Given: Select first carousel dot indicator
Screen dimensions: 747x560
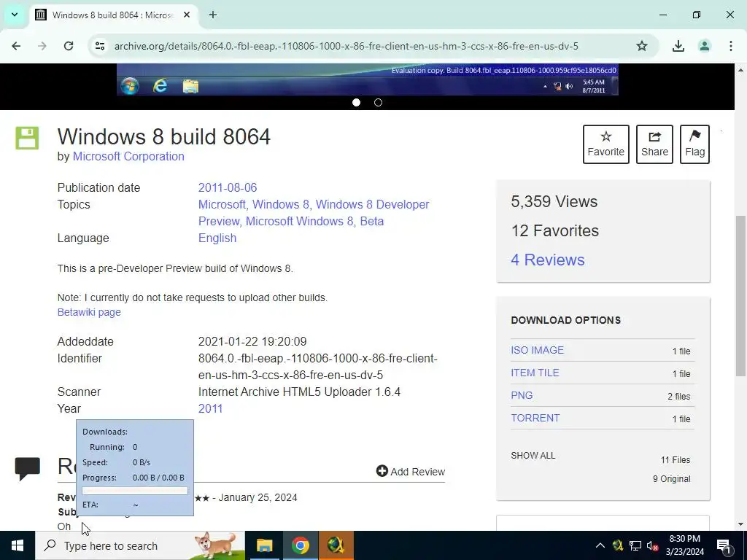Looking at the screenshot, I should click(x=356, y=102).
